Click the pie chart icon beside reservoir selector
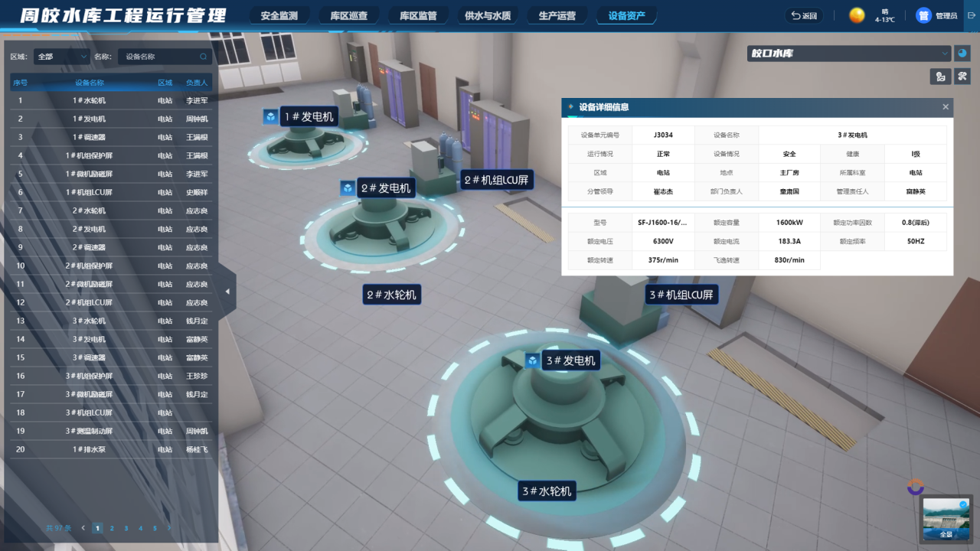Image resolution: width=980 pixels, height=551 pixels. (963, 54)
